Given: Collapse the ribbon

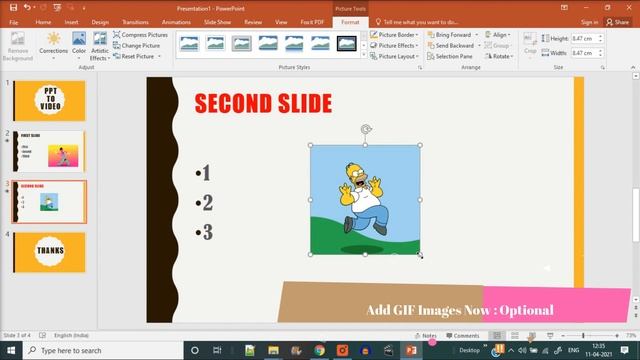Looking at the screenshot, I should coord(633,67).
